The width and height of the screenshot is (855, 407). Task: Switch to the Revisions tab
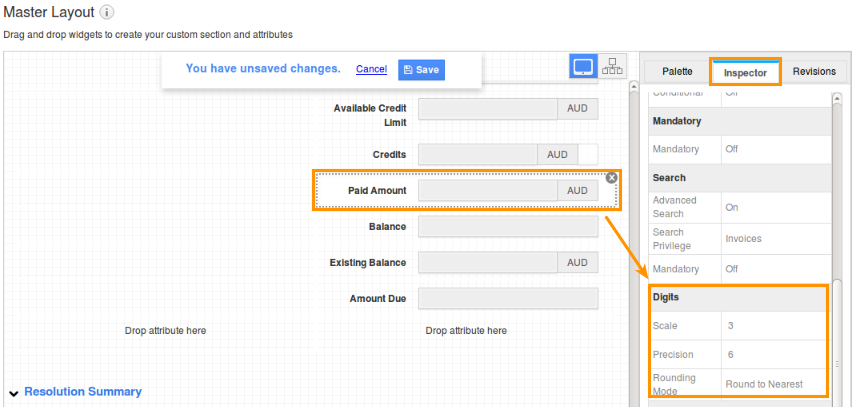pos(813,71)
